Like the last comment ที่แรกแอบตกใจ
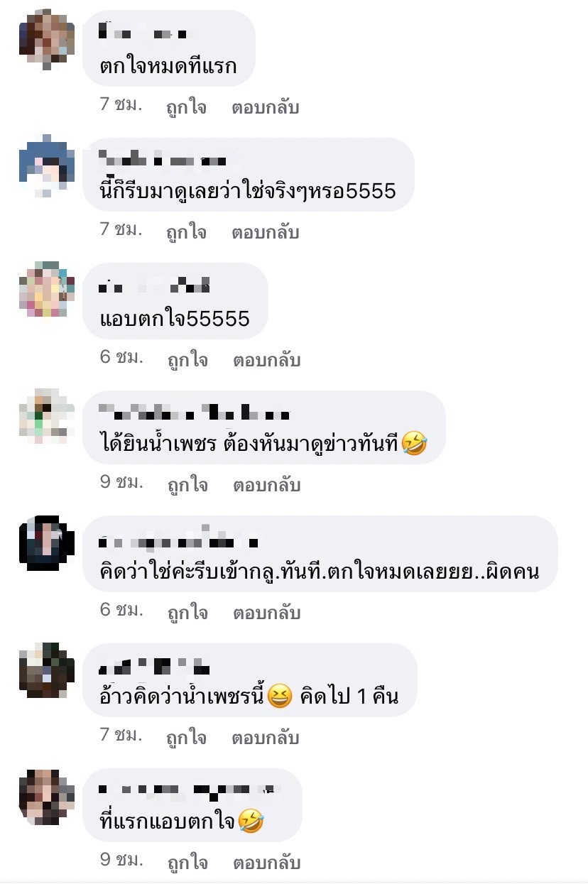 187,863
